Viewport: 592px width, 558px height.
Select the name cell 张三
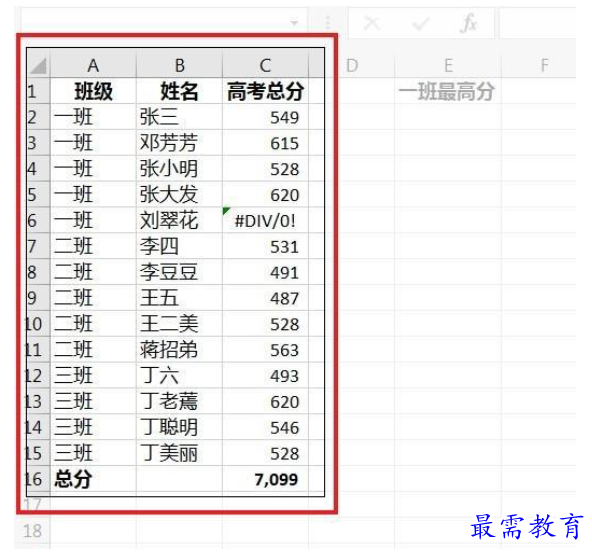click(x=179, y=117)
